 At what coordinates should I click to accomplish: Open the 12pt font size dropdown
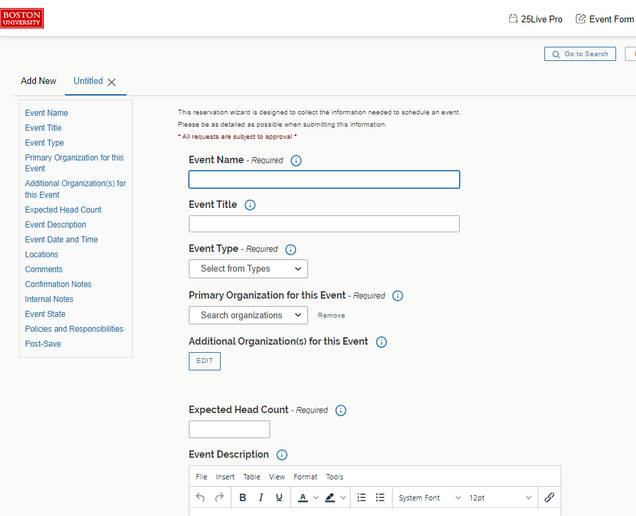click(x=500, y=498)
